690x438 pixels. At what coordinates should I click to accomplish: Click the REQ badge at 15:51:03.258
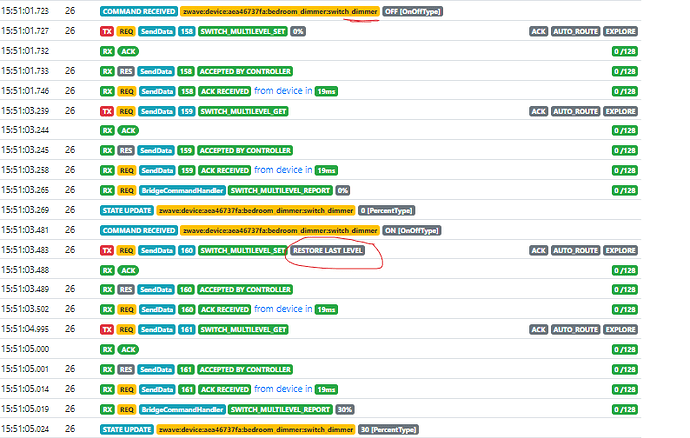pyautogui.click(x=127, y=170)
